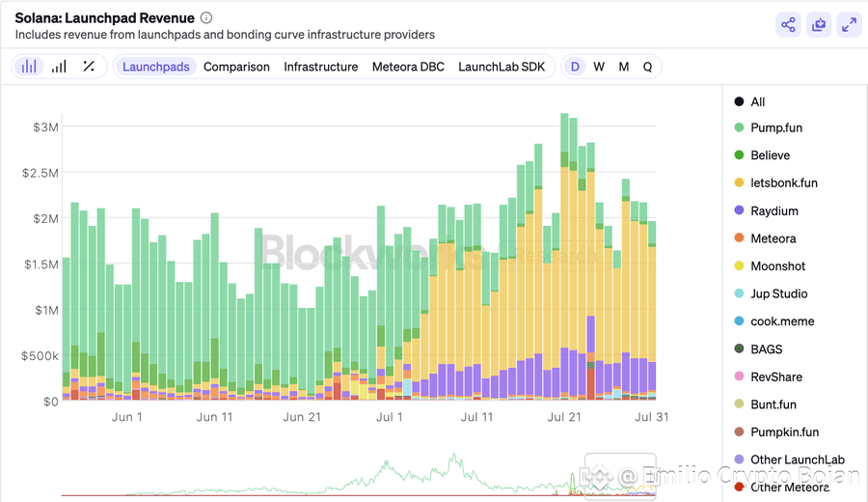The height and width of the screenshot is (502, 868).
Task: Click the Jun 11 x-axis label
Action: click(x=214, y=417)
